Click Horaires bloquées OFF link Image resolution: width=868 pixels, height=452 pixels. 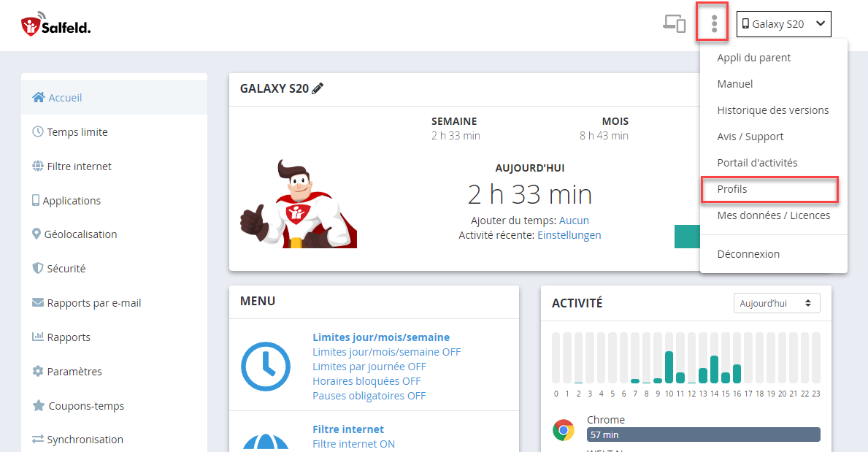pyautogui.click(x=366, y=381)
